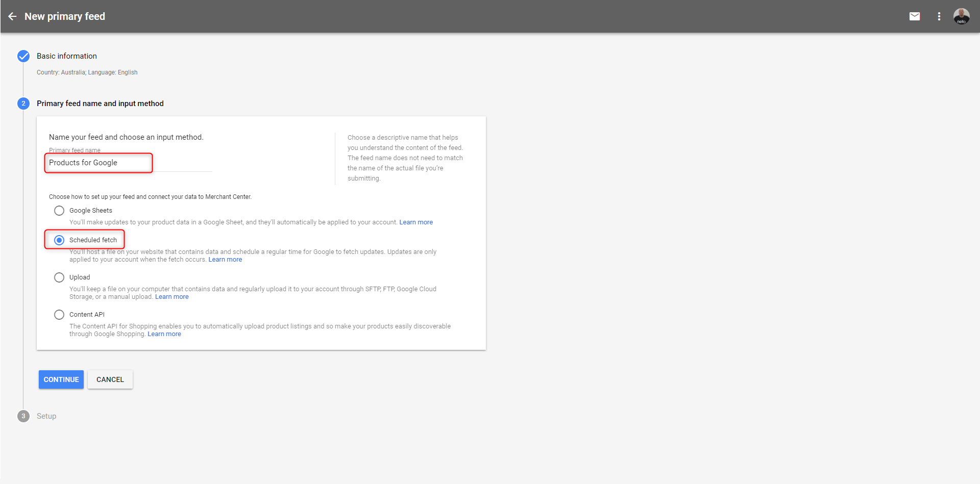The height and width of the screenshot is (484, 980).
Task: Click the Basic information completed checkmark
Action: click(23, 56)
